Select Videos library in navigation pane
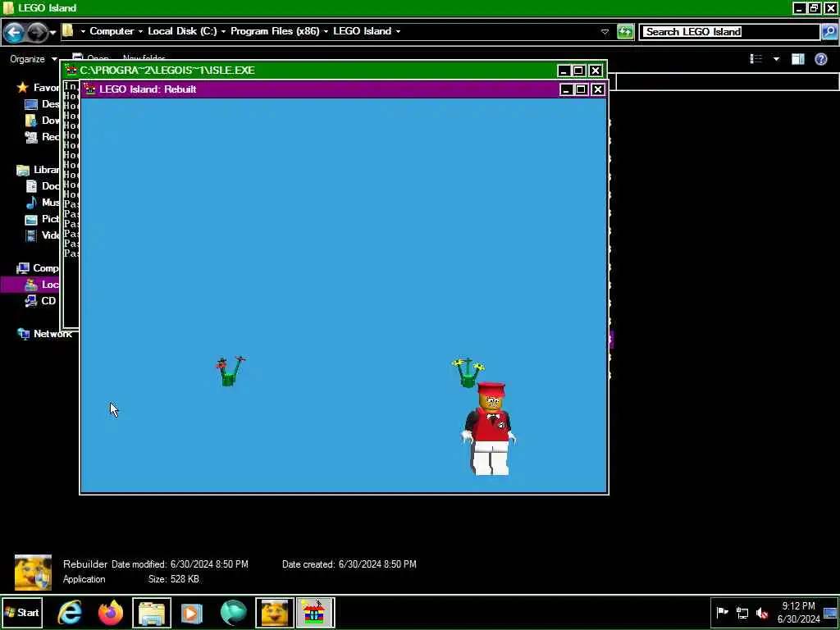This screenshot has width=840, height=630. coord(43,235)
